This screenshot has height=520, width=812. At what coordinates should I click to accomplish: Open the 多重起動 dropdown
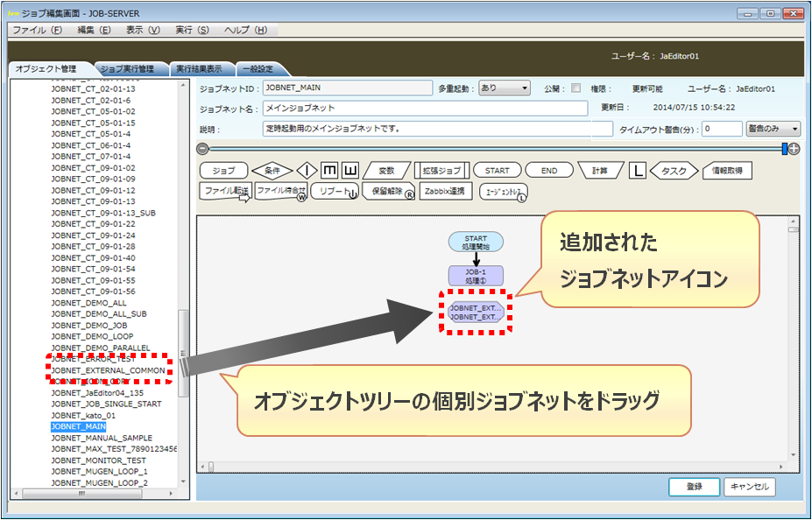505,88
